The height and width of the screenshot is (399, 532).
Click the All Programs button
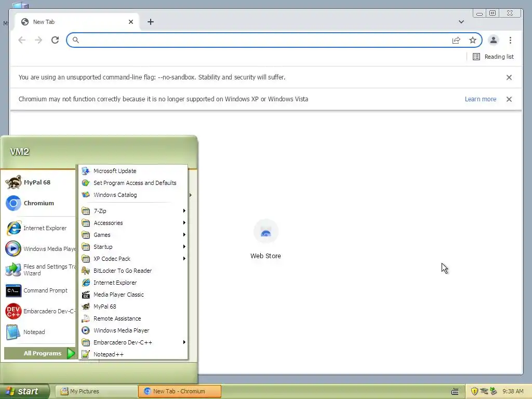click(x=39, y=353)
